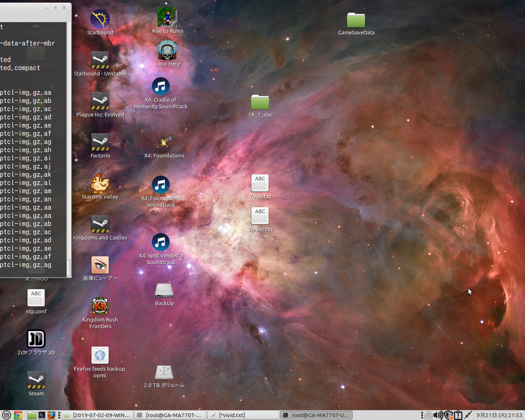Open the Linux Mint start menu
This screenshot has height=420, width=525.
click(6, 415)
